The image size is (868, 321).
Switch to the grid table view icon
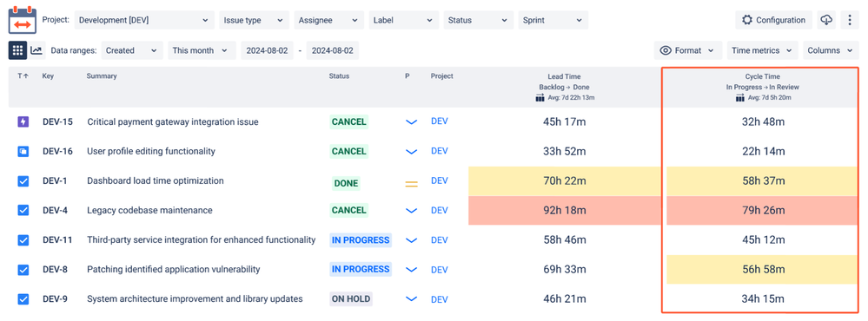17,50
